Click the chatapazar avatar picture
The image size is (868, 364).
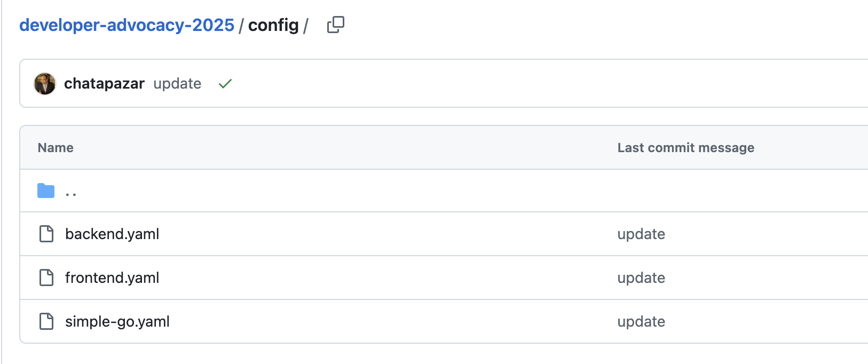pyautogui.click(x=45, y=84)
